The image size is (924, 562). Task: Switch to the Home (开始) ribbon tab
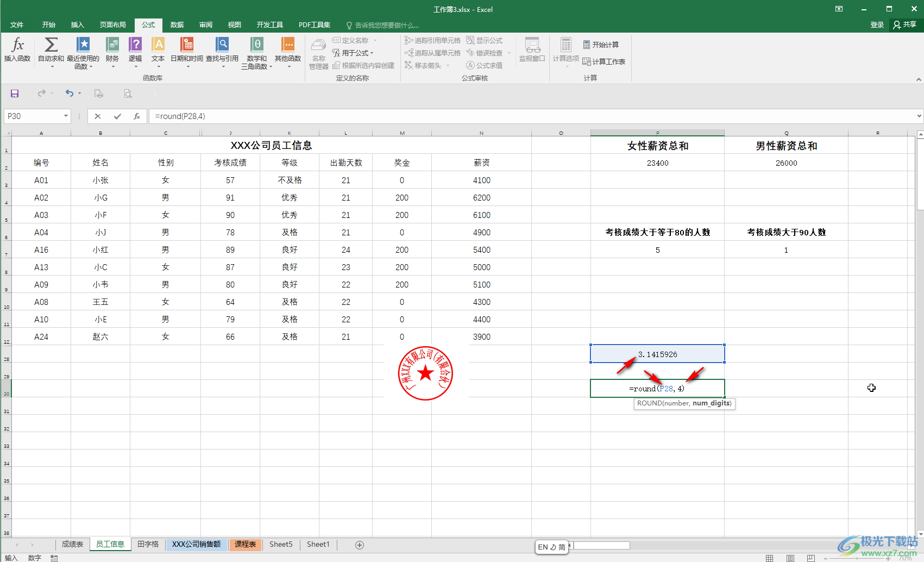pyautogui.click(x=49, y=25)
